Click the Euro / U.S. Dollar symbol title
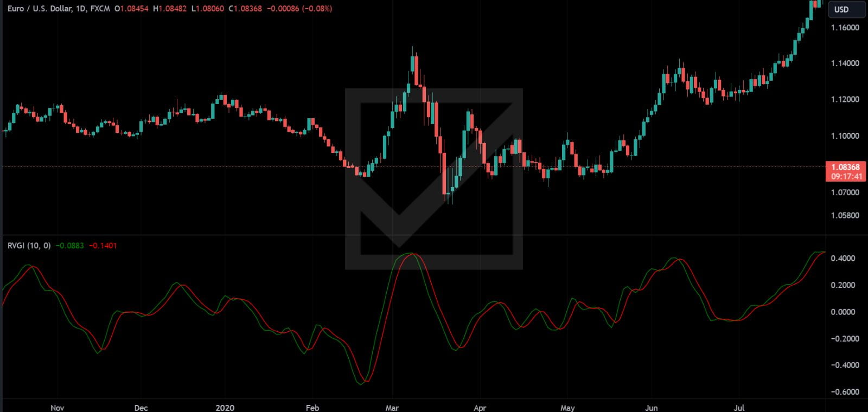868x412 pixels. (x=39, y=9)
